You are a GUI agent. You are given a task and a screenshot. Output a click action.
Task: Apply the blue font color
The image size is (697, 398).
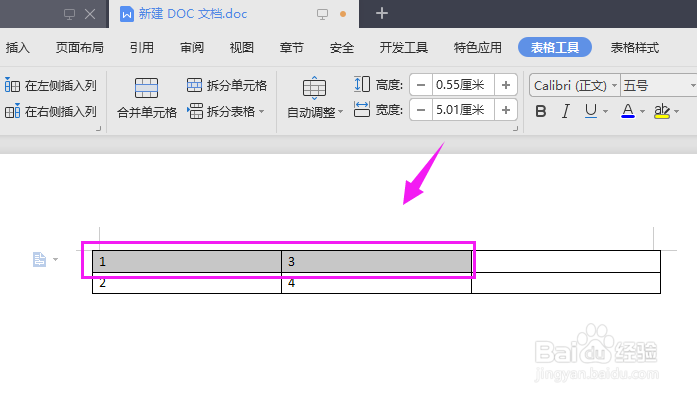tap(628, 111)
